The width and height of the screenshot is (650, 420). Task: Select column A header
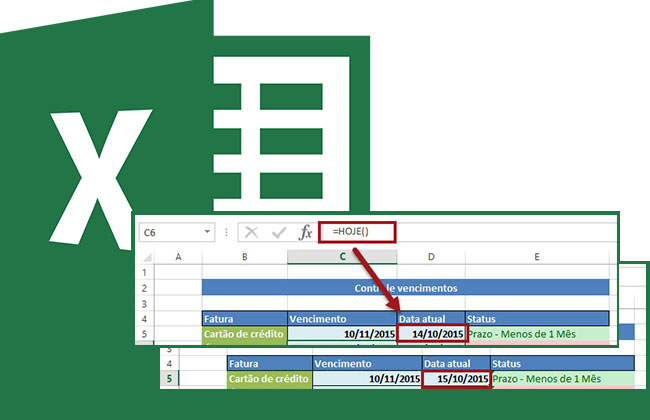point(178,257)
